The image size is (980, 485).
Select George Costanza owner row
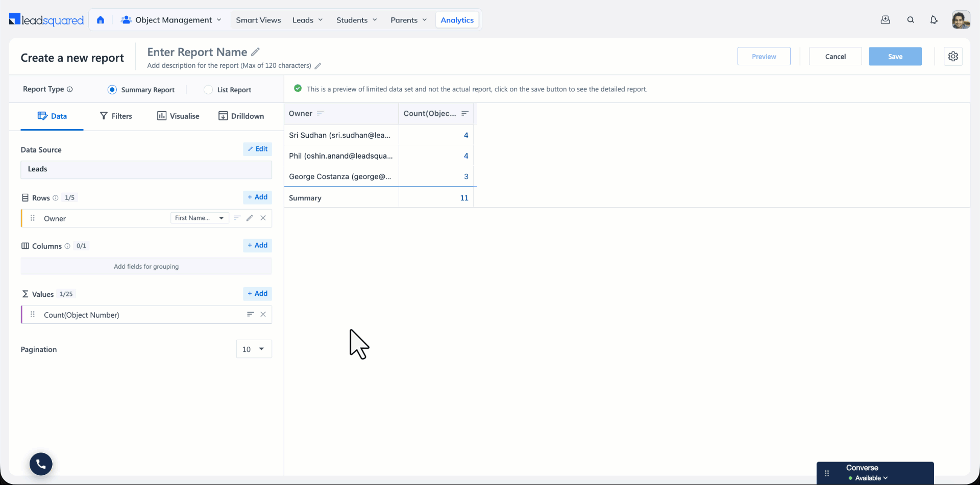click(340, 176)
